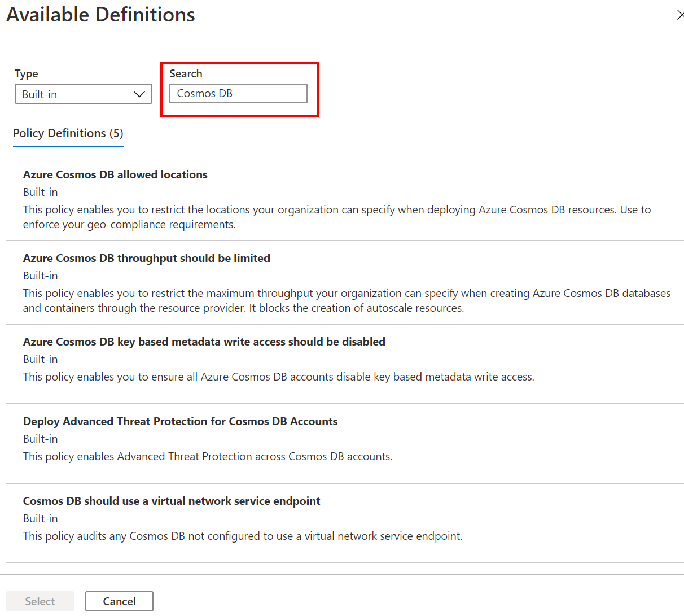Click the Built-in label under allowed locations
This screenshot has width=684, height=616.
pos(40,191)
